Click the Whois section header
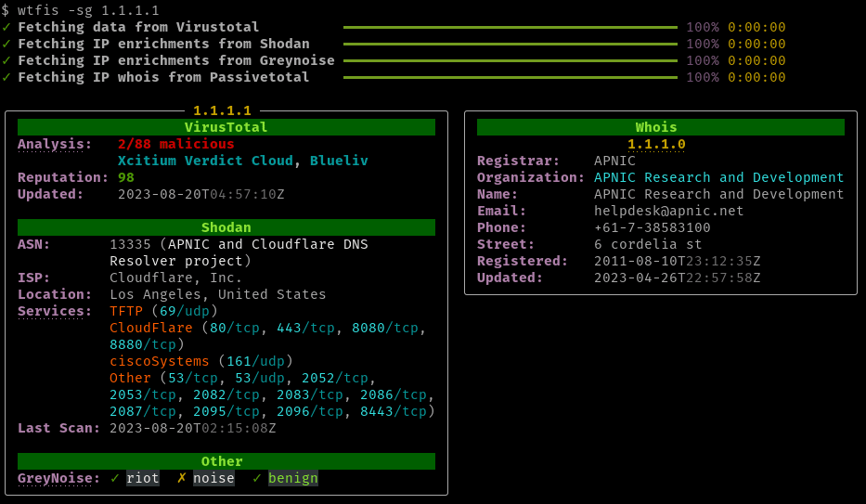 [661, 127]
